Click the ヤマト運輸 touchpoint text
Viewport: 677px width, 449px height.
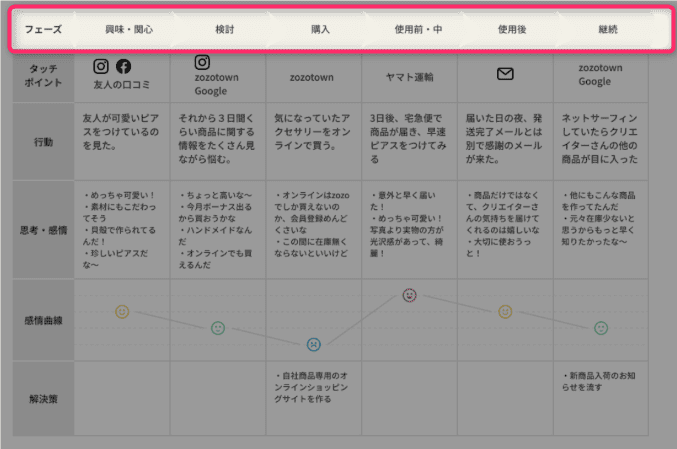pyautogui.click(x=410, y=76)
